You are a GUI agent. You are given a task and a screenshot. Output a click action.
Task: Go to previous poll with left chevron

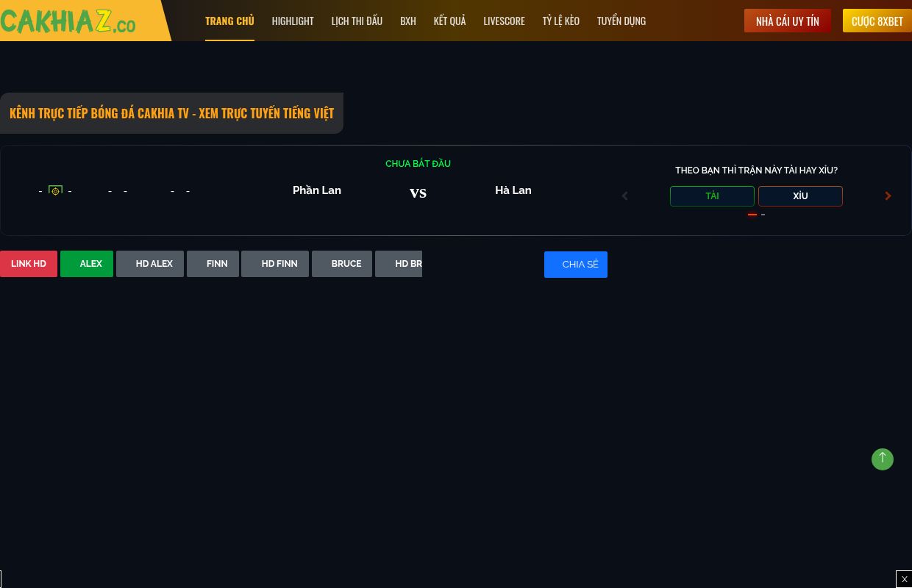[x=625, y=196]
